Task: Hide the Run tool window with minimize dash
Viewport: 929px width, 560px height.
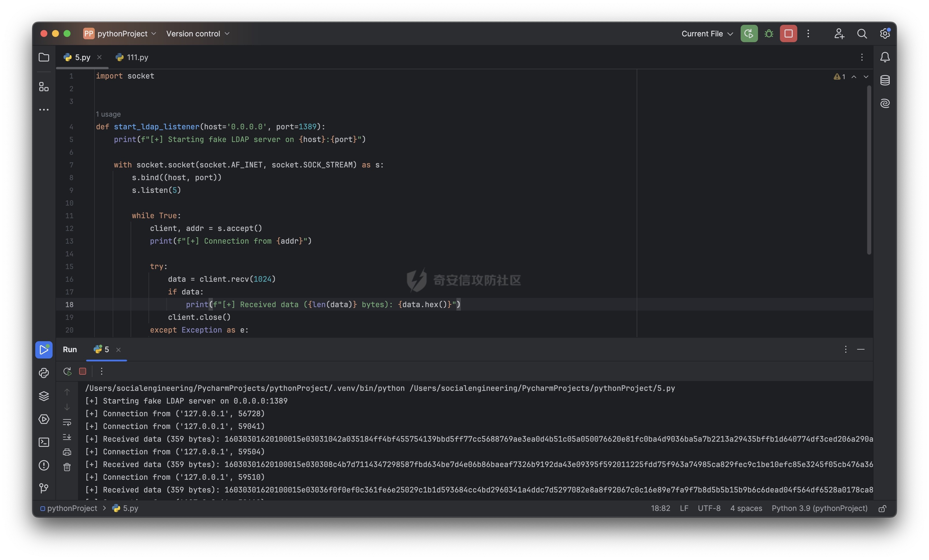Action: pos(861,349)
